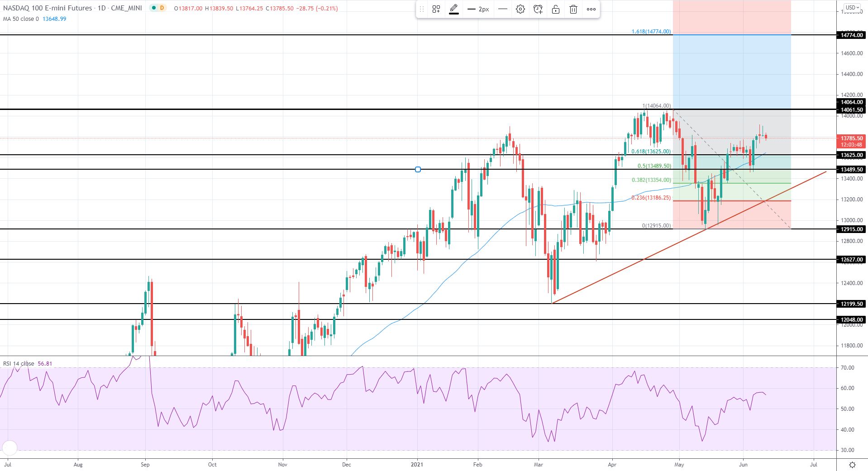Viewport: 868px width, 471px height.
Task: Click the 12199.50 price label on axis
Action: coord(852,304)
